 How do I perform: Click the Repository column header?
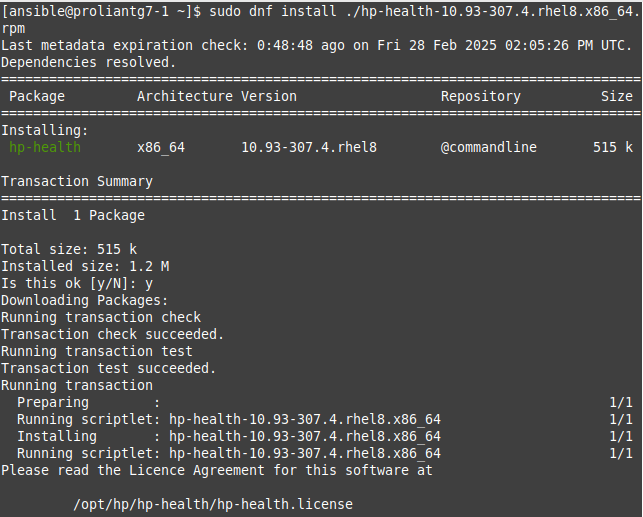480,96
